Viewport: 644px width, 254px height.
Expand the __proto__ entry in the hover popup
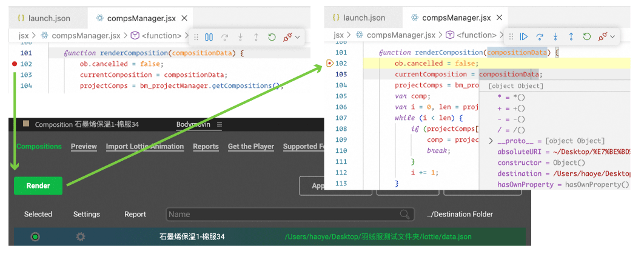click(x=491, y=141)
